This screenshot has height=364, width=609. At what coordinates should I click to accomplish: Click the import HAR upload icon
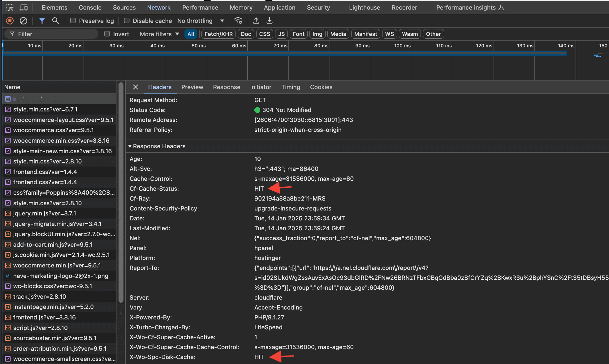(x=256, y=21)
